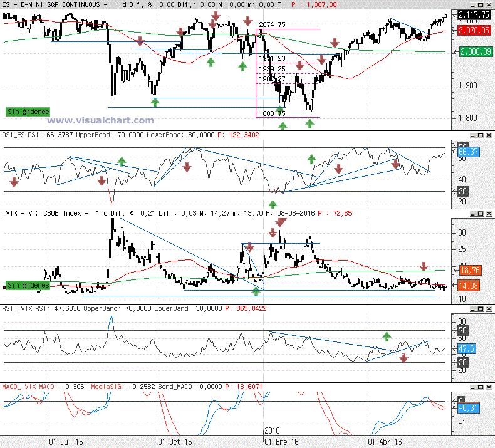Close the RSI_ES indicator pane
The width and height of the screenshot is (495, 448).
point(489,135)
